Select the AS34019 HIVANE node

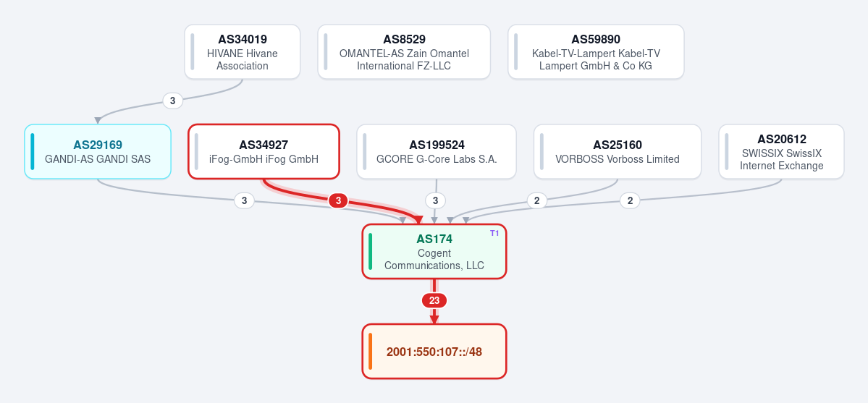[243, 52]
